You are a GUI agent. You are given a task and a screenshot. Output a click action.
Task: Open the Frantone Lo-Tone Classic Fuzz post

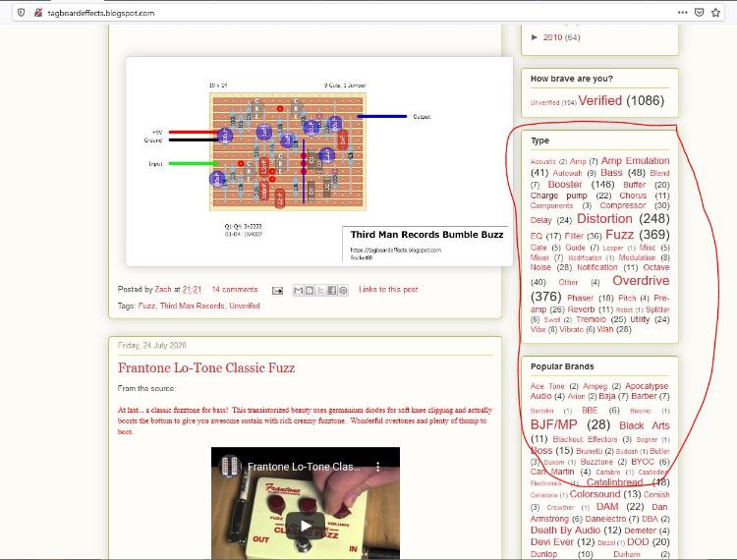pyautogui.click(x=205, y=367)
